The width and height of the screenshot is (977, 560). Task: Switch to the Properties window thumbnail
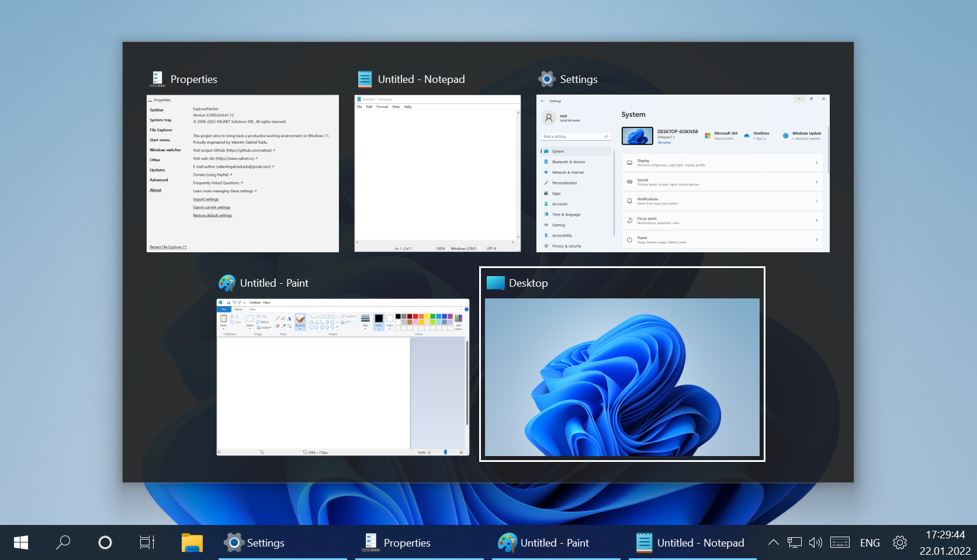coord(242,173)
